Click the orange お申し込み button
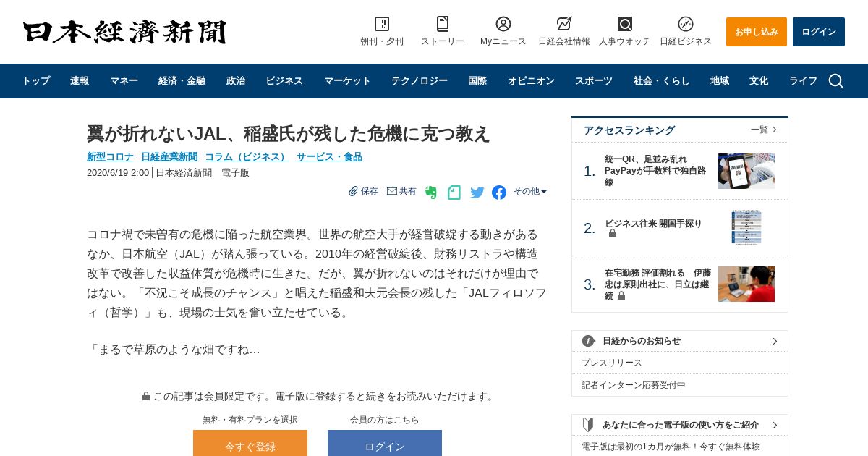This screenshot has width=868, height=456. click(757, 32)
